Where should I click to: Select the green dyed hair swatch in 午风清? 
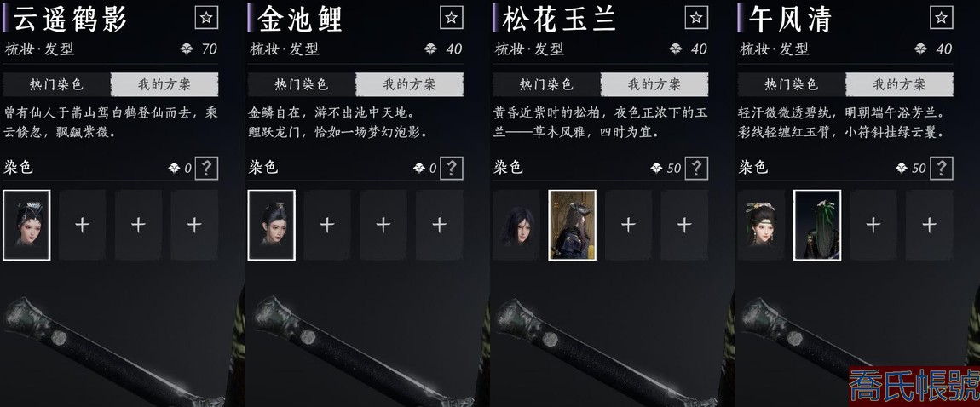pos(817,226)
